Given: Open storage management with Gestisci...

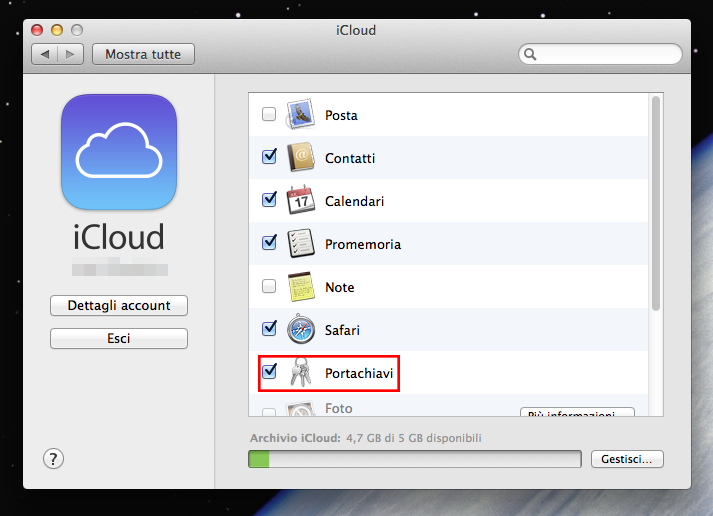Looking at the screenshot, I should tap(627, 459).
